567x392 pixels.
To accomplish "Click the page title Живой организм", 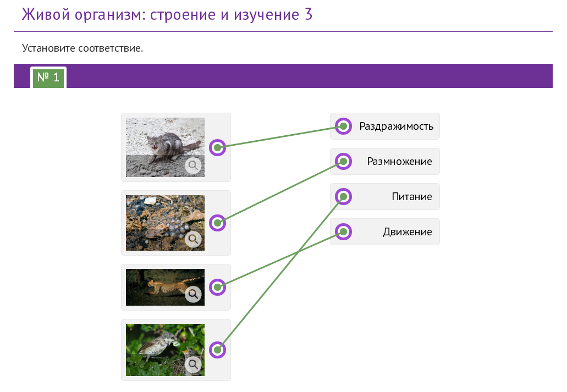I will [167, 14].
